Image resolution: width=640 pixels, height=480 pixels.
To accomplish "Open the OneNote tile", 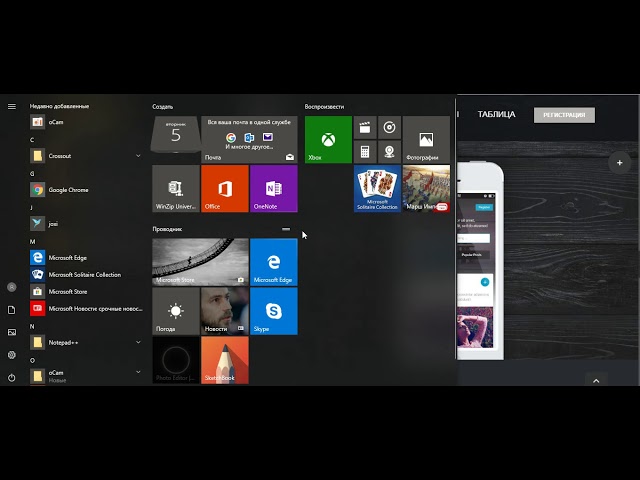I will pyautogui.click(x=274, y=189).
